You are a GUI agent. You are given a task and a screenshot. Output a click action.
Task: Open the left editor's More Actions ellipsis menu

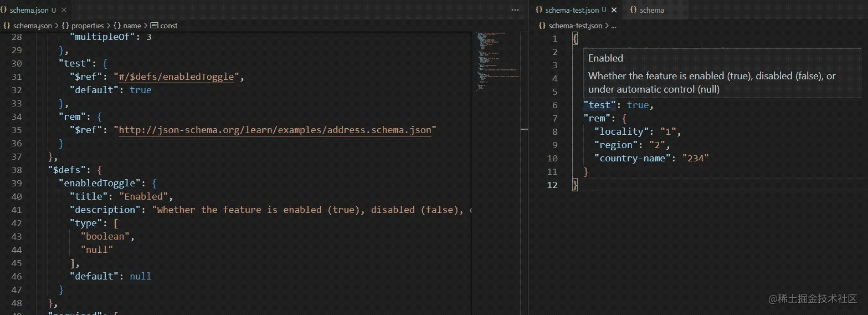click(x=515, y=10)
